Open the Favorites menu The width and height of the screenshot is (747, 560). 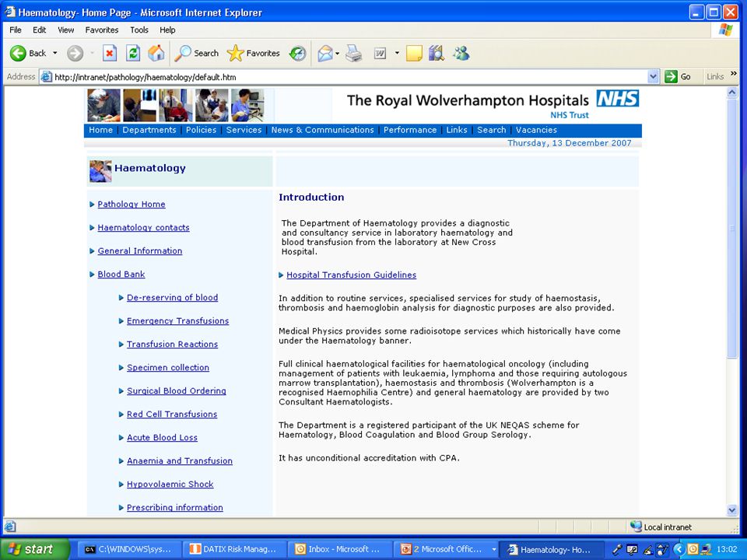[102, 30]
